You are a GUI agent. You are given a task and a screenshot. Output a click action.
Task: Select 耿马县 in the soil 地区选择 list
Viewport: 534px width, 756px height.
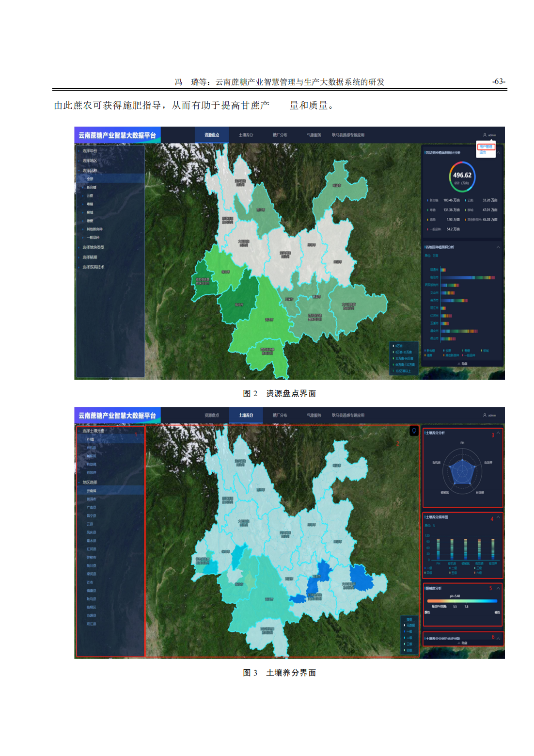pyautogui.click(x=91, y=599)
